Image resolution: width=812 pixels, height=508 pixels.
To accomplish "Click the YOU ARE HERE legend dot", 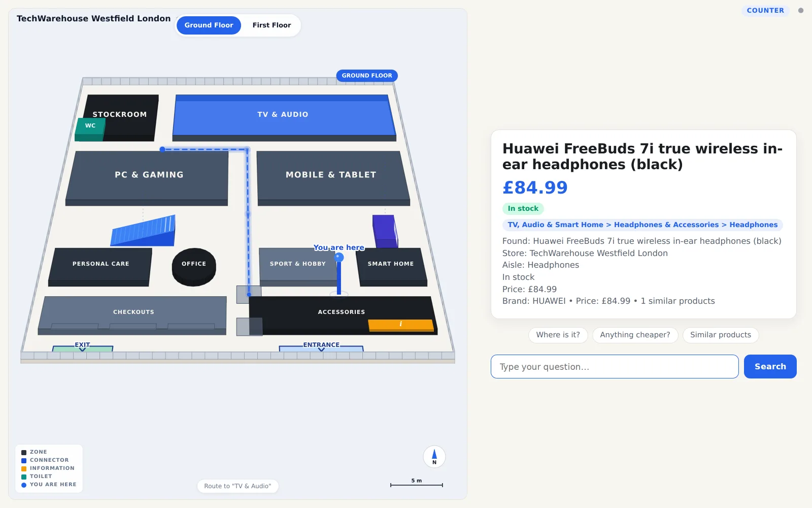I will tap(24, 485).
